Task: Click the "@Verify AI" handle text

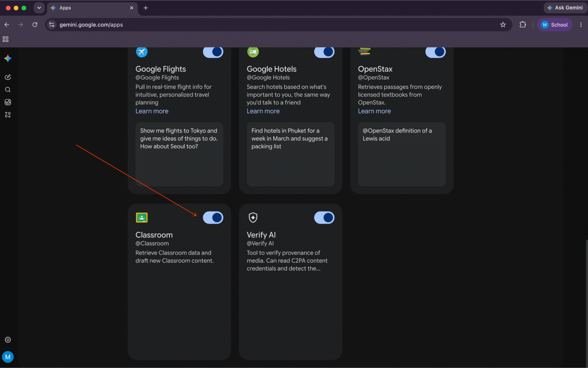Action: pyautogui.click(x=260, y=243)
